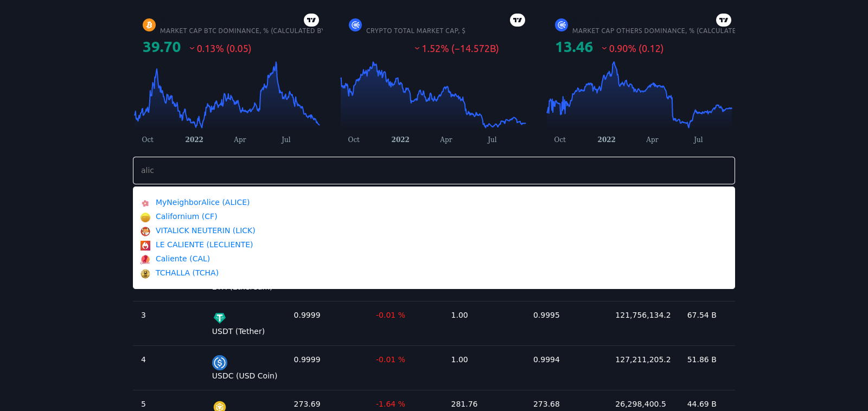Viewport: 868px width, 411px height.
Task: Choose Caliente (CAL) in the suggestion list
Action: 182,259
